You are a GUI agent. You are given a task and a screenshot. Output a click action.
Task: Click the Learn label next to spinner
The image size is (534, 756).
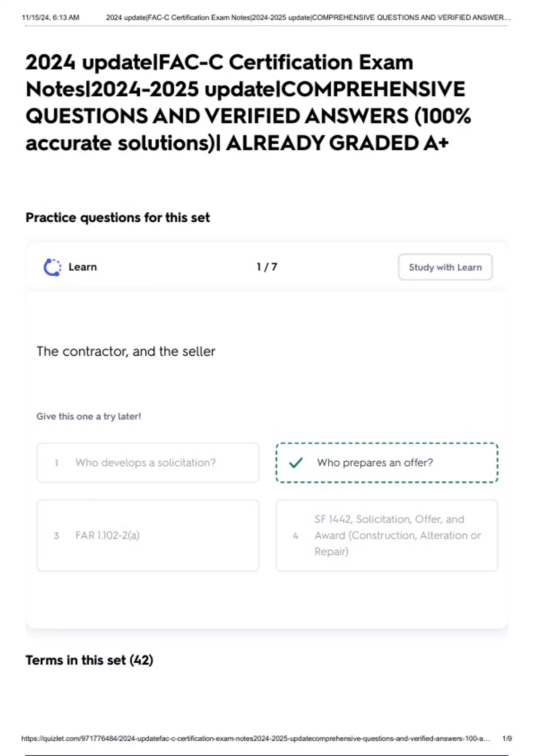point(82,267)
